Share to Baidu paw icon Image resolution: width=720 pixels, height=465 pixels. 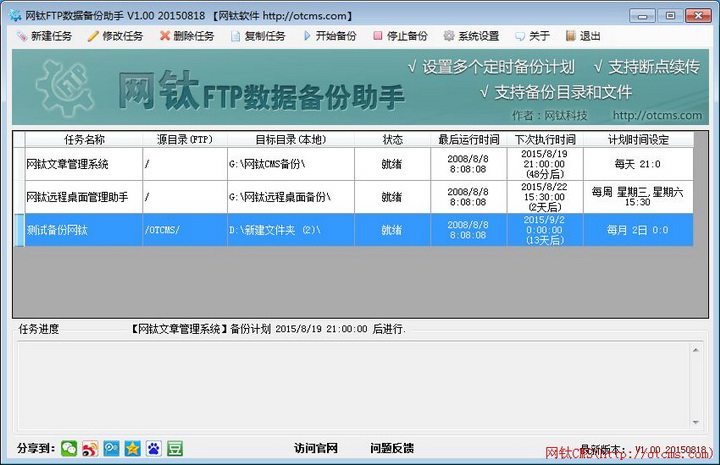pyautogui.click(x=153, y=448)
